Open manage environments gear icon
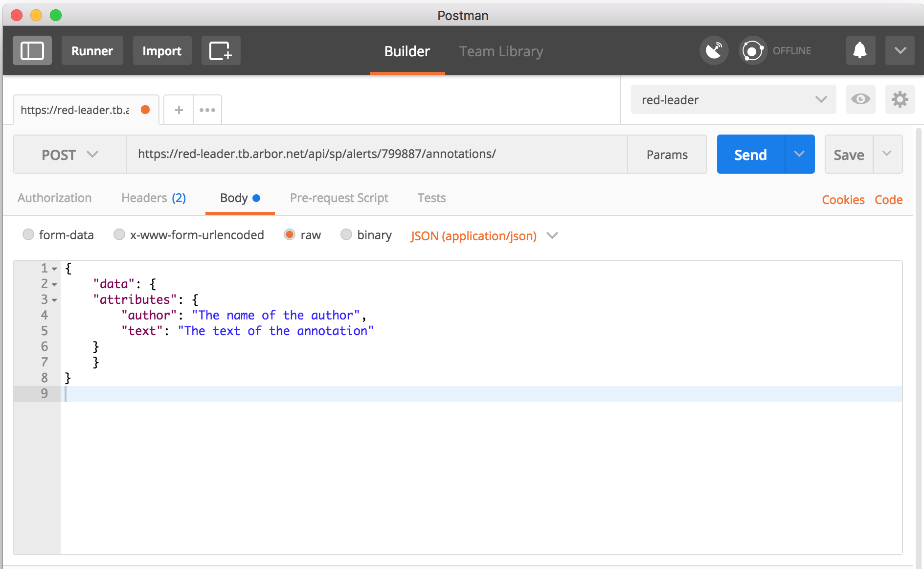Viewport: 924px width, 569px height. coord(900,99)
